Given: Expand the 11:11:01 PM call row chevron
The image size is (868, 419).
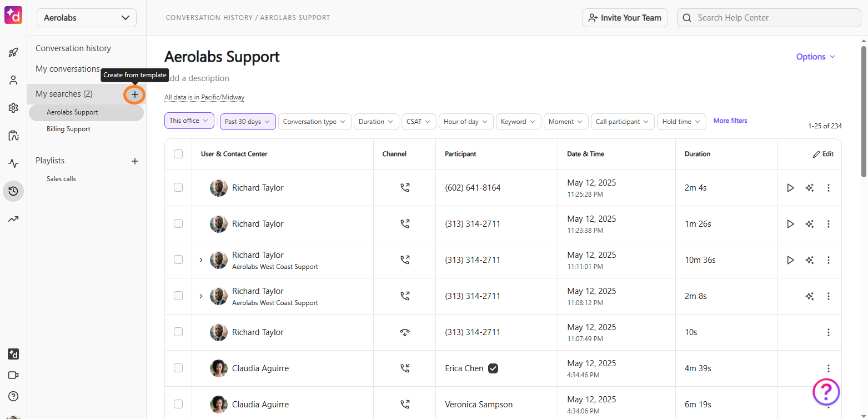Looking at the screenshot, I should pos(201,260).
